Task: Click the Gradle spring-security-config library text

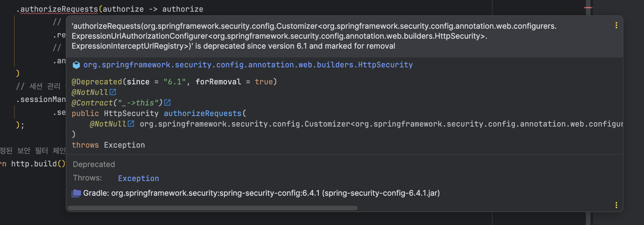Action: [261, 193]
